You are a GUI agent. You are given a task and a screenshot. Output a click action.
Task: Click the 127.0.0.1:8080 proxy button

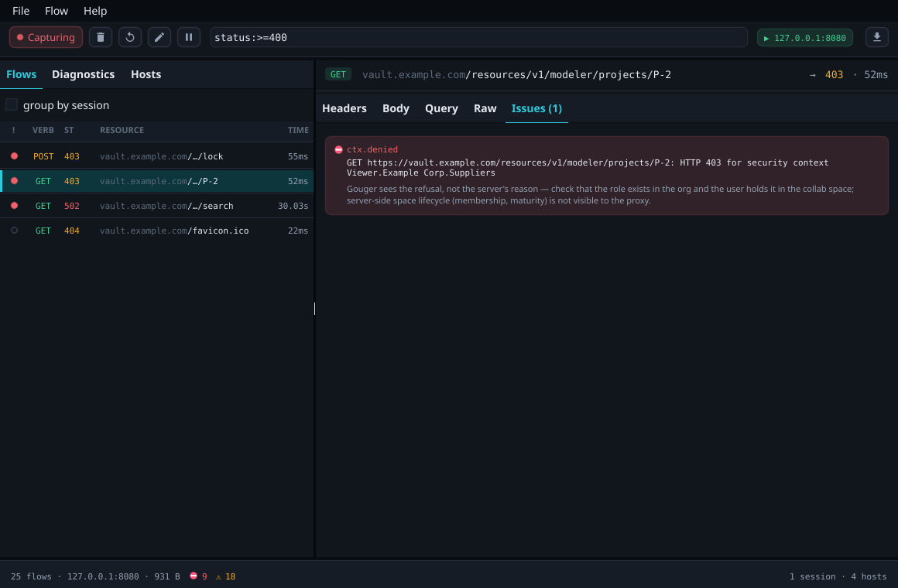(x=804, y=38)
